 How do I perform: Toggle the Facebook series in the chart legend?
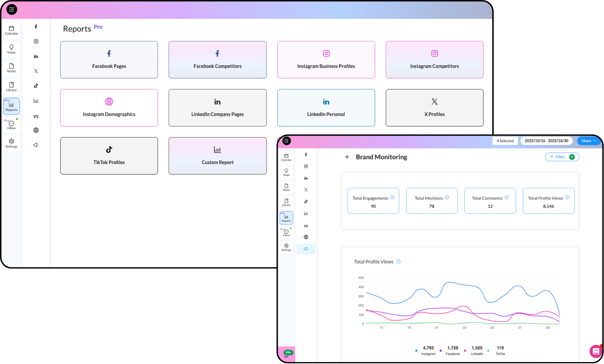450,351
